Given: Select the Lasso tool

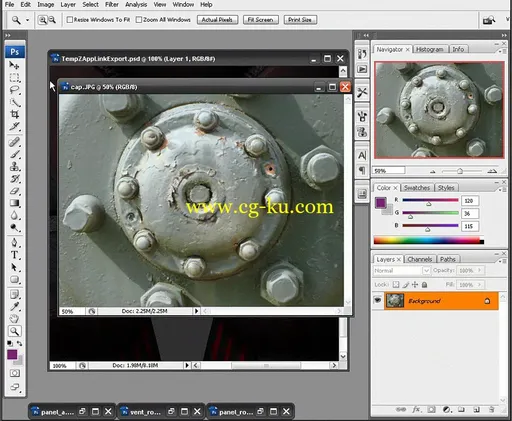Looking at the screenshot, I should (14, 90).
